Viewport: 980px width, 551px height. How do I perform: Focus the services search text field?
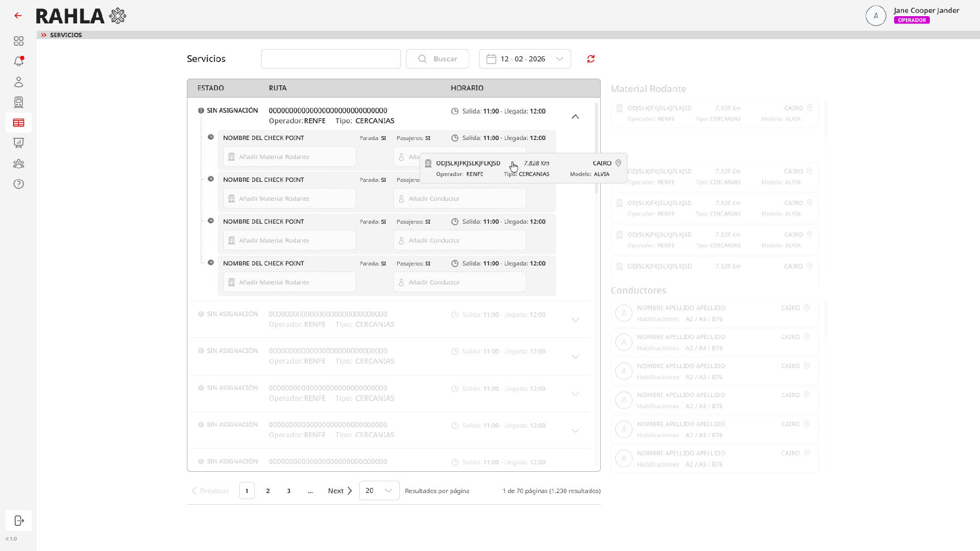(x=331, y=59)
